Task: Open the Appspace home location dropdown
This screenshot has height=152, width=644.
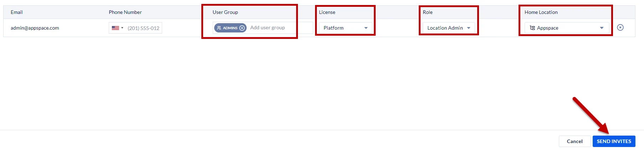Action: 567,28
